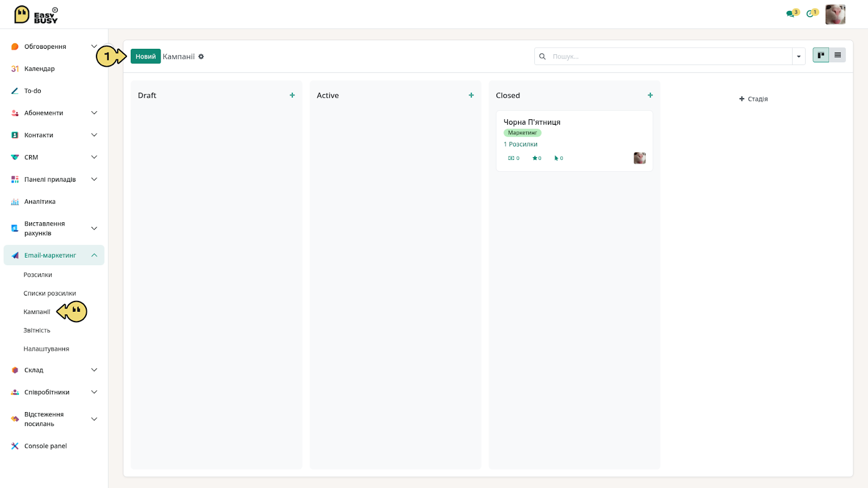Click the To-do pencil icon
The height and width of the screenshot is (488, 868).
15,91
